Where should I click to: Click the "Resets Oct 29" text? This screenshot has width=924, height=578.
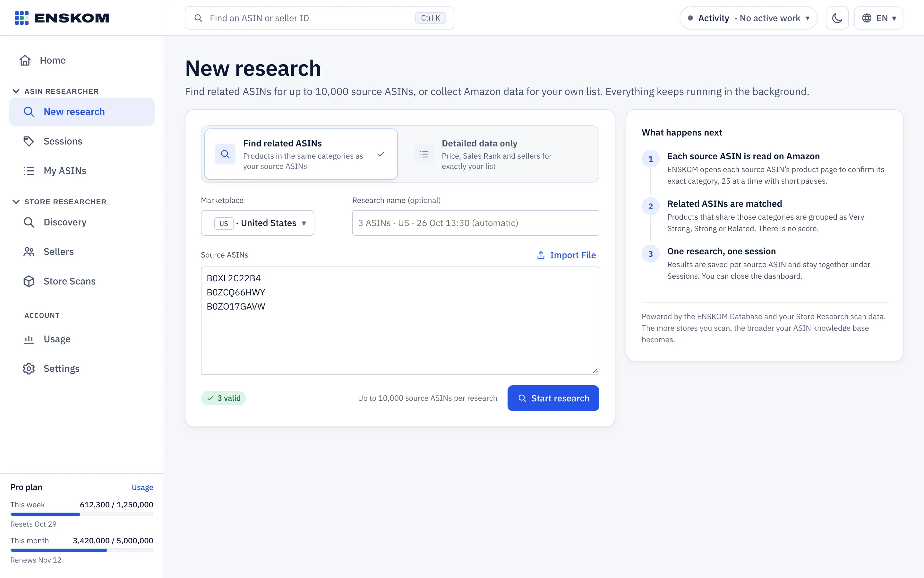pyautogui.click(x=33, y=524)
